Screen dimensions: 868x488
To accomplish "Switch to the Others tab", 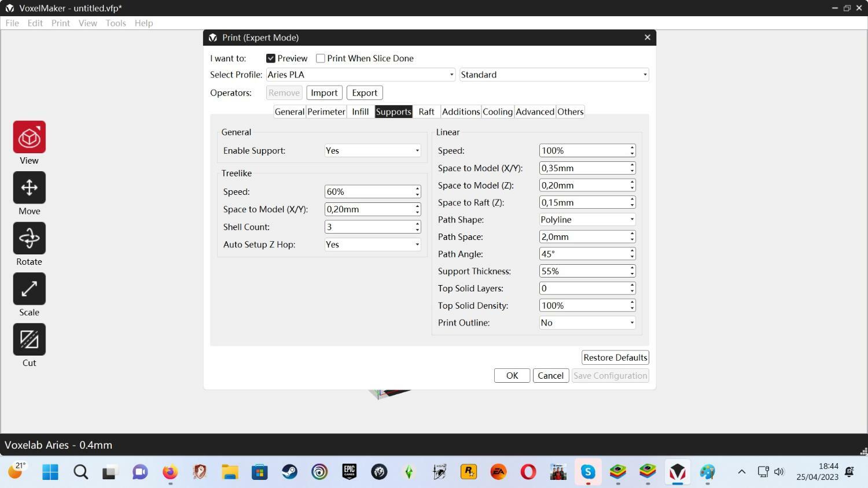I will pyautogui.click(x=571, y=112).
